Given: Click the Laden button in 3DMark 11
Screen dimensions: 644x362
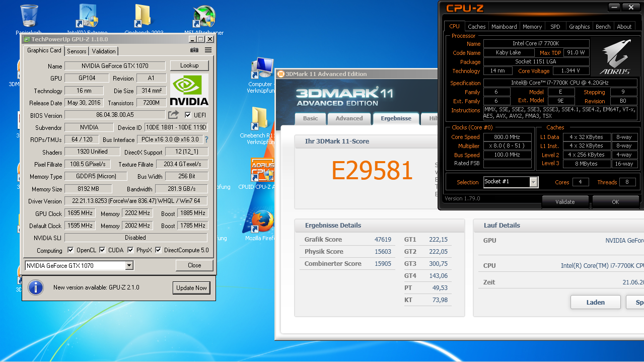Looking at the screenshot, I should click(x=596, y=302).
